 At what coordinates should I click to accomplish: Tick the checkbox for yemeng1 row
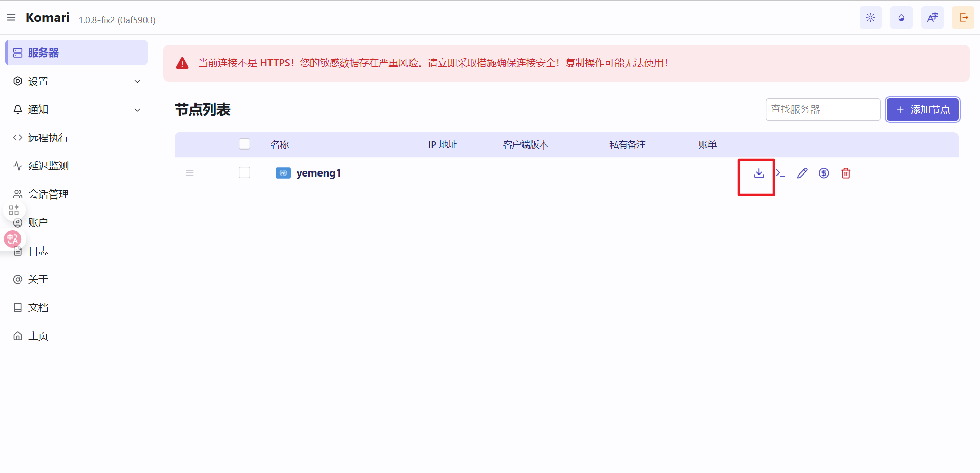(x=244, y=173)
